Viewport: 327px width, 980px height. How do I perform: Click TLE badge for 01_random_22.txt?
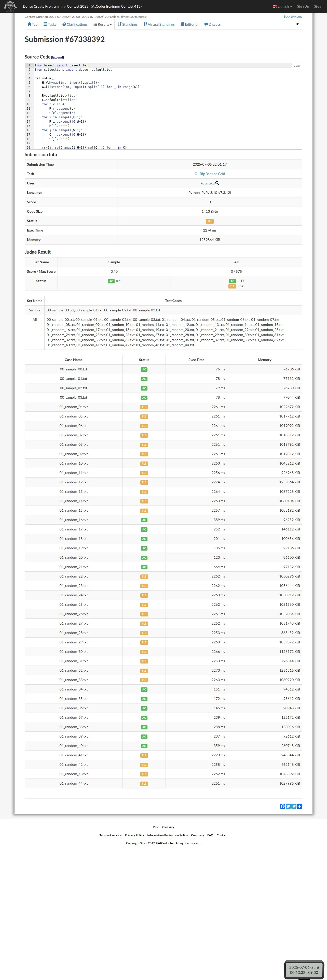(x=144, y=576)
